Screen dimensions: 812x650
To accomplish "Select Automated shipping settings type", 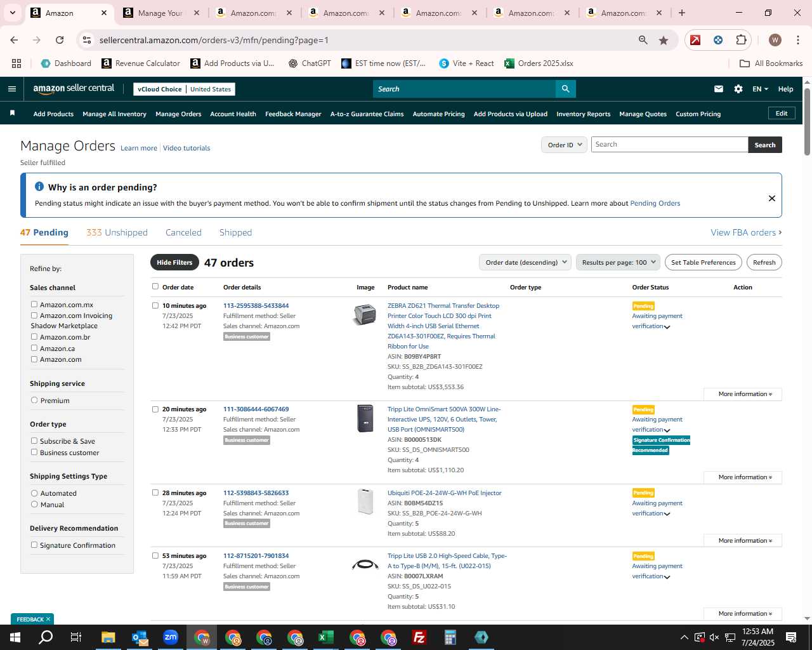I will [x=34, y=493].
